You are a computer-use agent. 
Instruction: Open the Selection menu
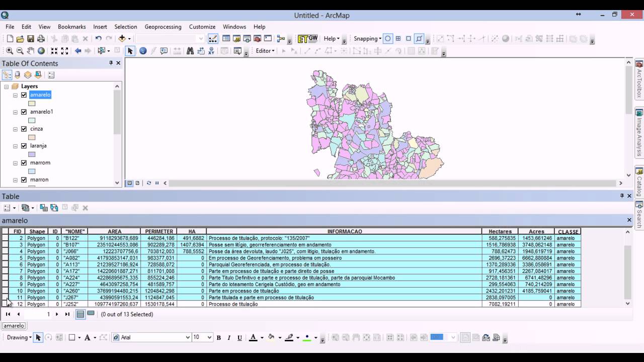[126, 27]
